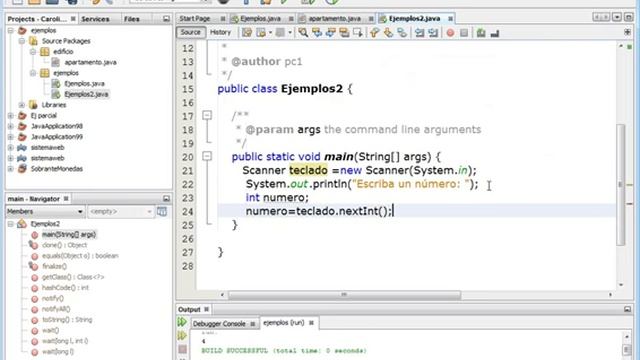Screen dimensions: 640x360
Task: Click the editor horizontal scrollbar thumb
Action: click(x=344, y=294)
